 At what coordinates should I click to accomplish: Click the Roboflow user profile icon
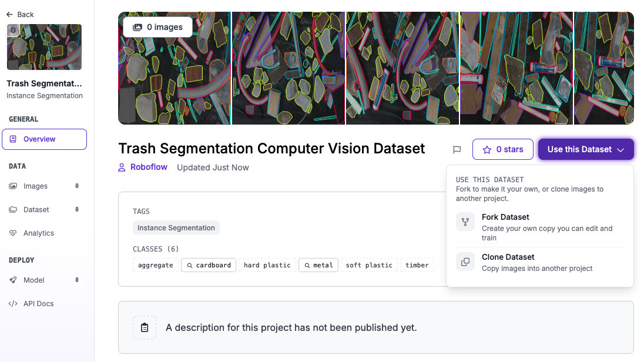(122, 167)
